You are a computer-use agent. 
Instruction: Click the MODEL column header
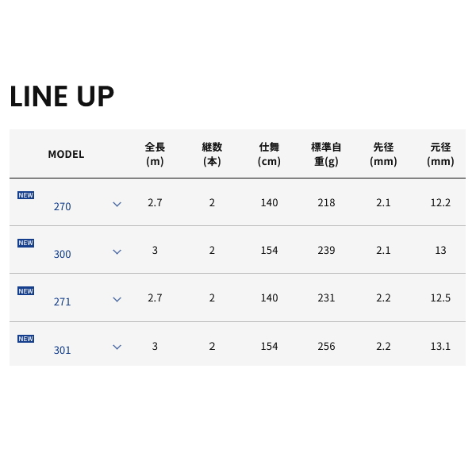click(x=66, y=154)
